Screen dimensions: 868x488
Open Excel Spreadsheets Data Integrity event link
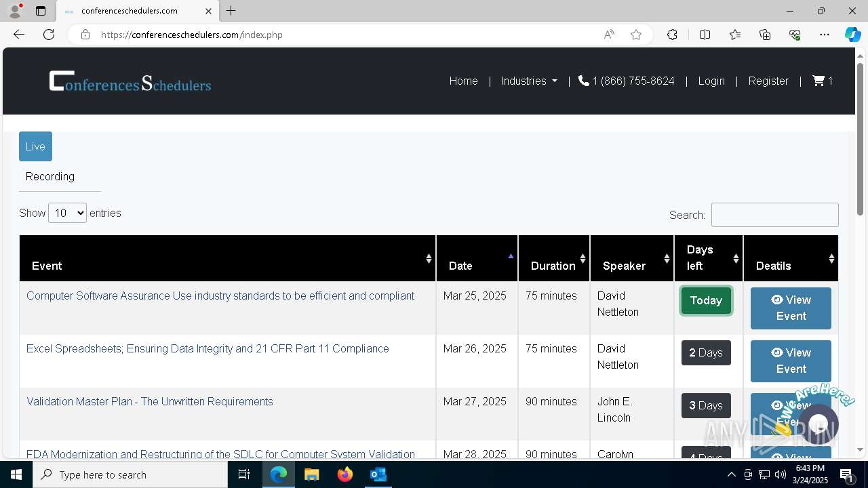(x=208, y=348)
